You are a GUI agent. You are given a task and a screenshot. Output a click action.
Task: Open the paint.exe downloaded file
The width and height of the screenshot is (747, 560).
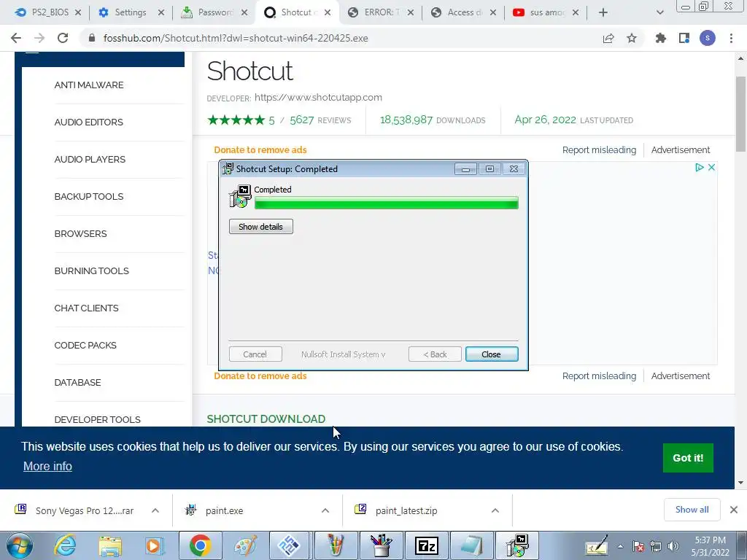(x=224, y=511)
